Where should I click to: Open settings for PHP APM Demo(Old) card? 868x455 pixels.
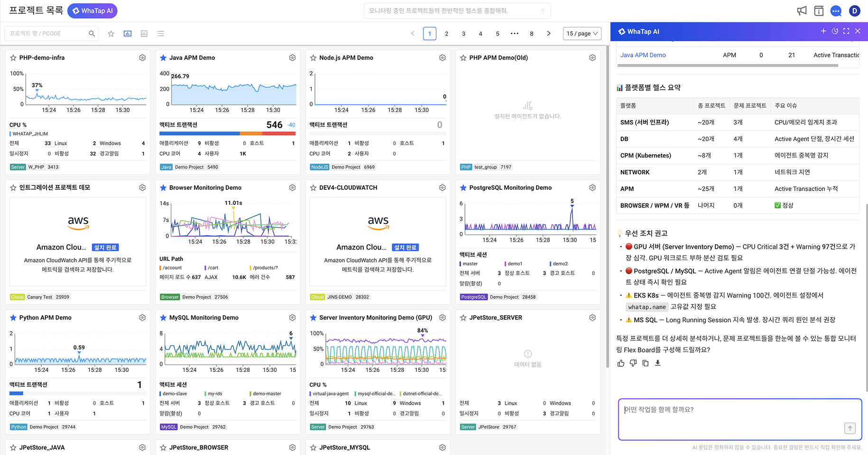click(592, 58)
